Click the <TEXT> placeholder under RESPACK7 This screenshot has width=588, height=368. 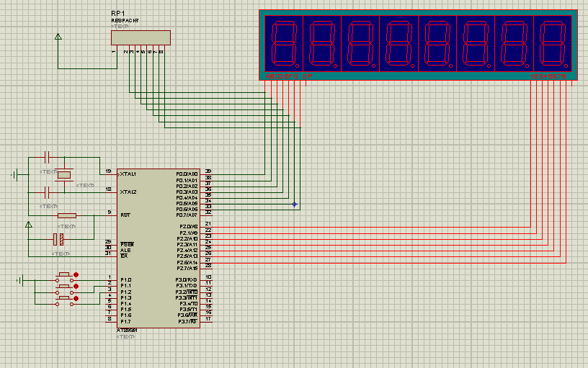120,26
